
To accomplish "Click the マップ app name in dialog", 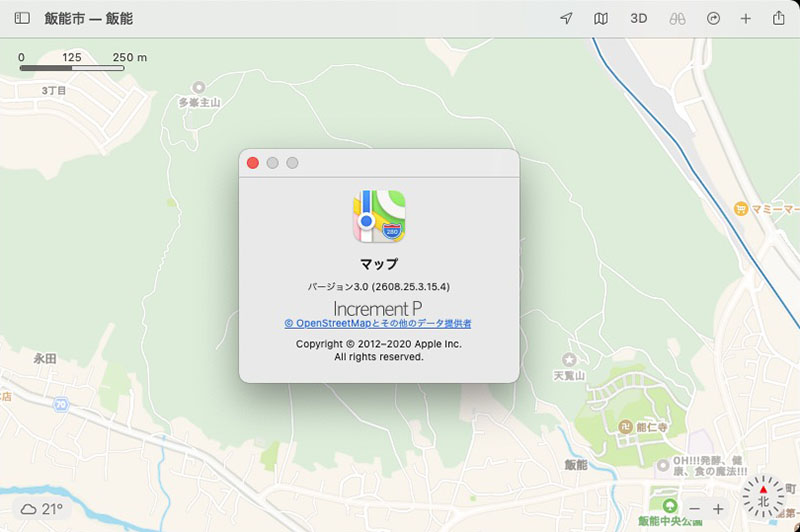I will pyautogui.click(x=379, y=264).
